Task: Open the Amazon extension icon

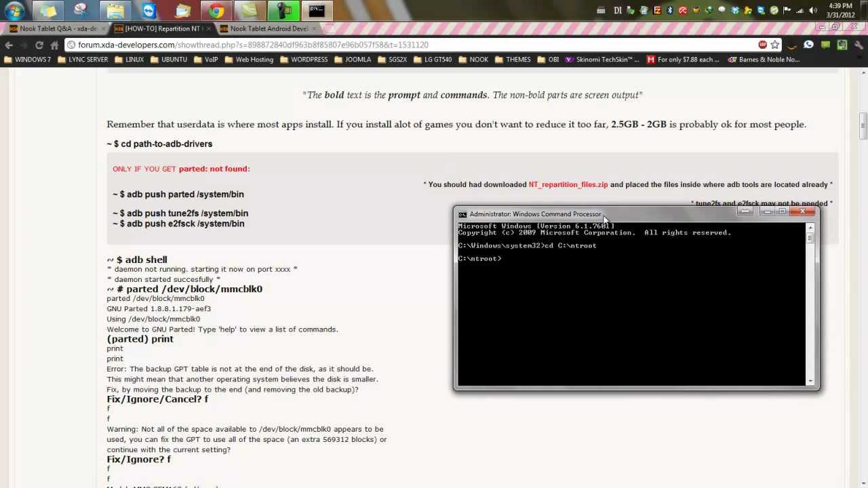Action: tap(791, 45)
